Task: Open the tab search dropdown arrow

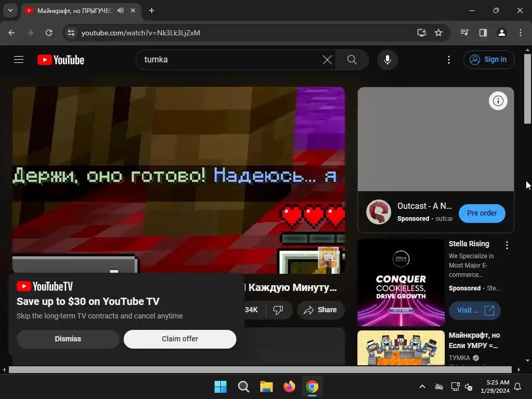Action: click(10, 10)
